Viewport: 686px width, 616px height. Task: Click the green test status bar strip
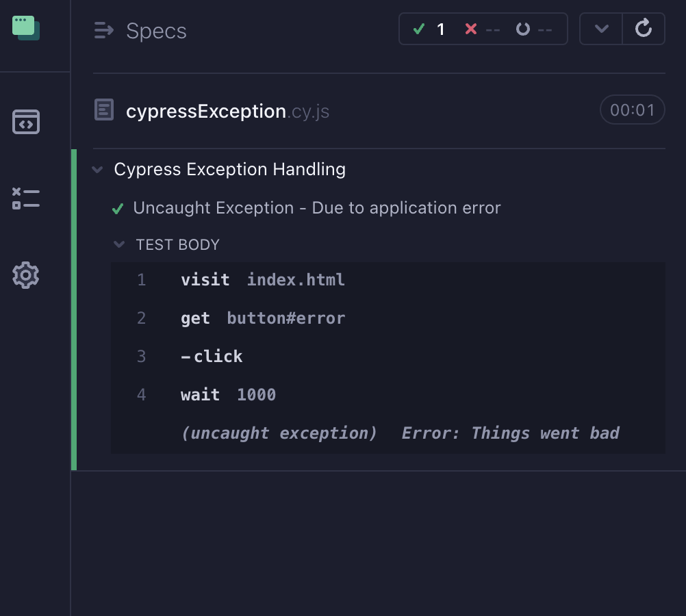point(73,308)
